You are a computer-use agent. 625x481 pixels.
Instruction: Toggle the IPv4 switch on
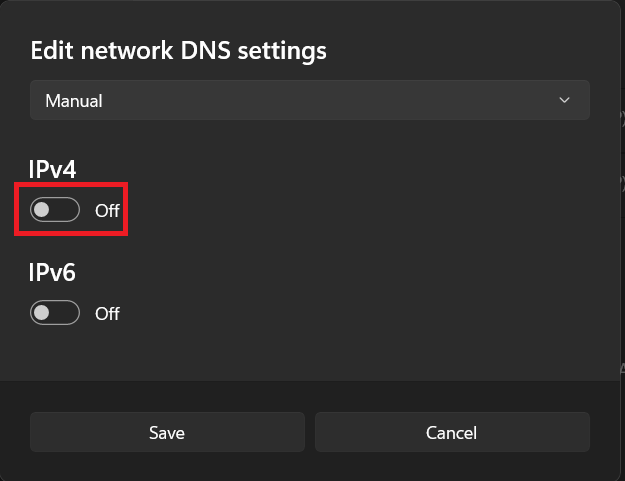(55, 210)
